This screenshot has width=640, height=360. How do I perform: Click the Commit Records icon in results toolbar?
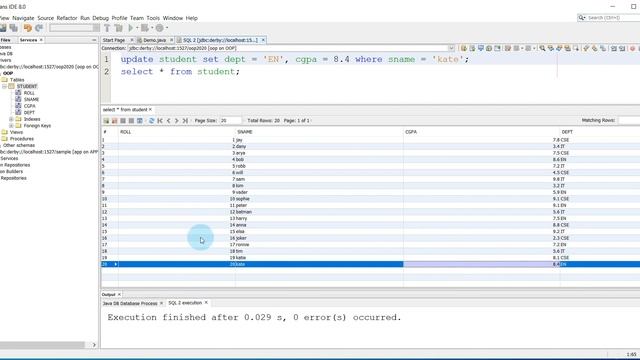click(123, 121)
